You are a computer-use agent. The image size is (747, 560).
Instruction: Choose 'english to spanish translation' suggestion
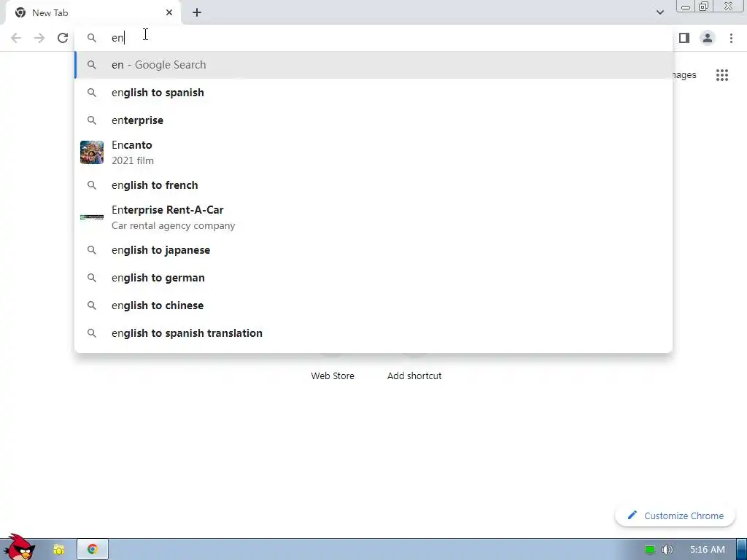(x=373, y=332)
